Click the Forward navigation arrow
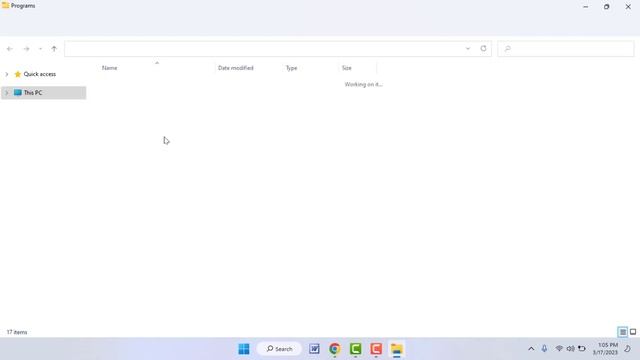Image resolution: width=640 pixels, height=360 pixels. 27,49
